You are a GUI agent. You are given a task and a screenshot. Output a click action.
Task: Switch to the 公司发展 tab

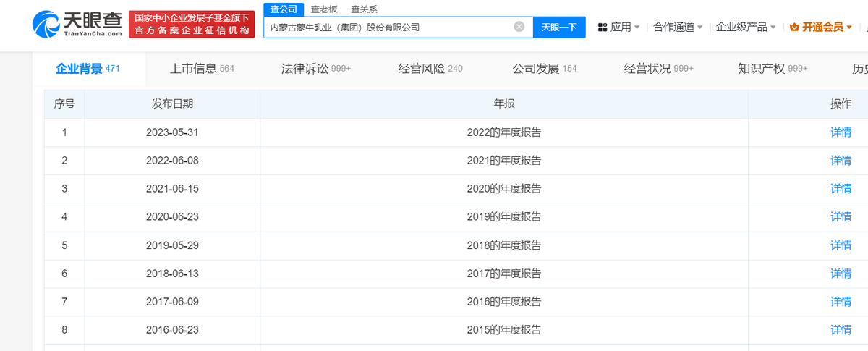coord(545,69)
